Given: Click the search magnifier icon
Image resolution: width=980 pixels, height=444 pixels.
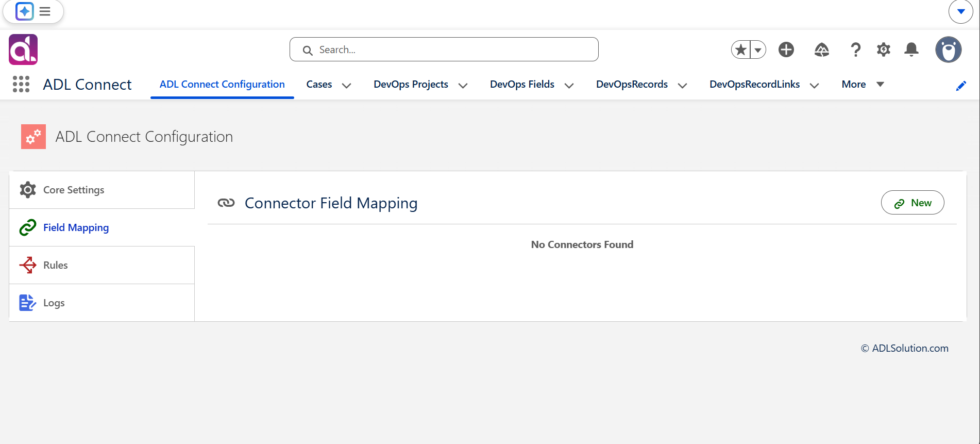Looking at the screenshot, I should click(308, 51).
